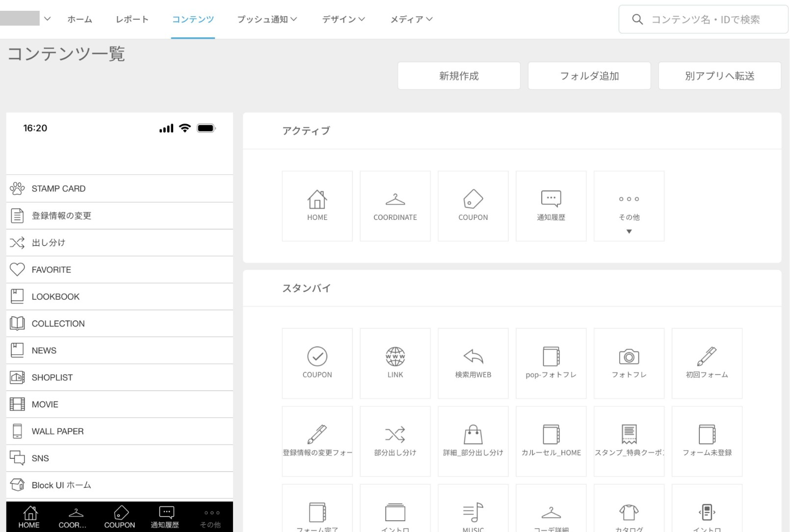Select LOOKBOOK in phone preview menu

(x=120, y=296)
